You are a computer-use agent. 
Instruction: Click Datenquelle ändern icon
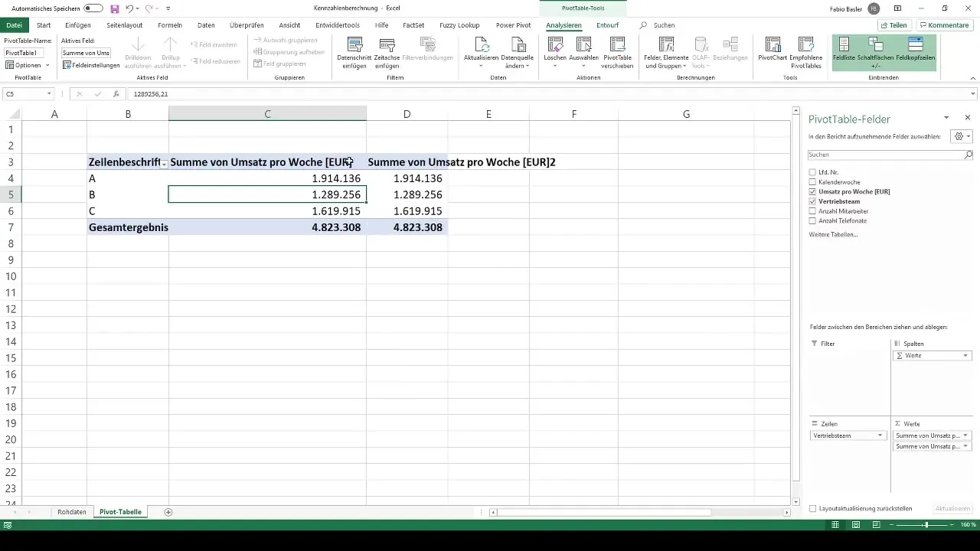pyautogui.click(x=518, y=44)
